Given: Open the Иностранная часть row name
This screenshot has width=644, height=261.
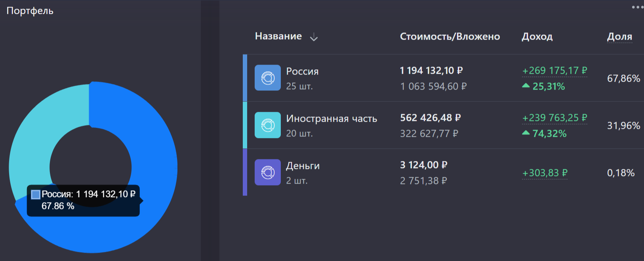Looking at the screenshot, I should click(x=332, y=119).
